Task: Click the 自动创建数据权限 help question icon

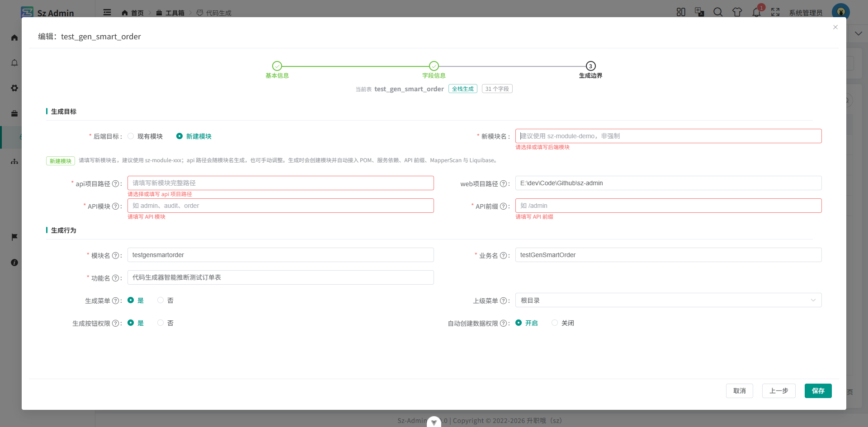Action: coord(503,323)
